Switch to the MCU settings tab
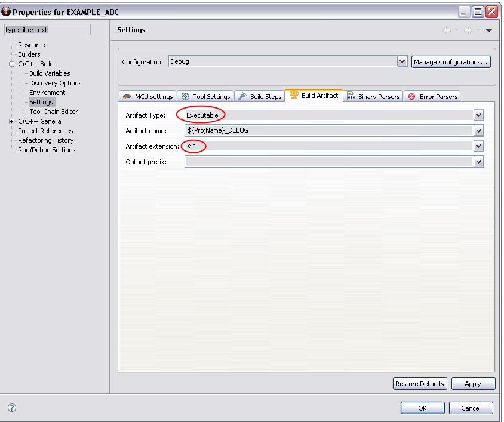This screenshot has height=422, width=504. (x=147, y=97)
